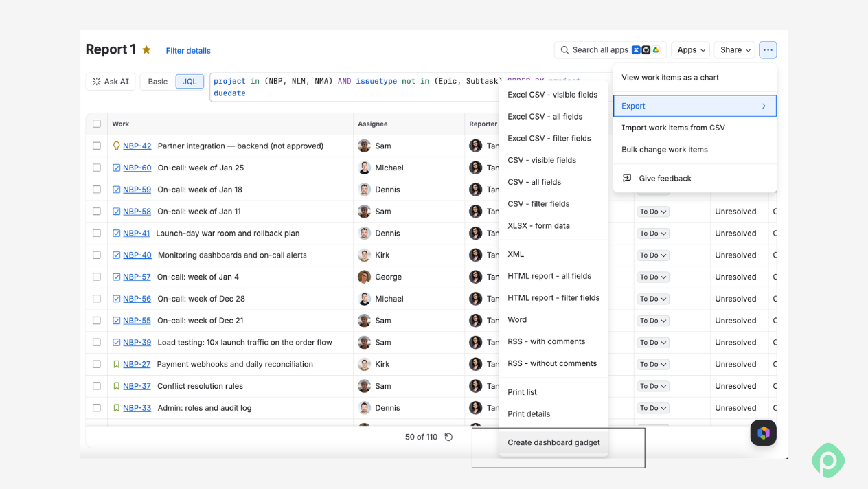Open To Do status dropdown for NBP-40
Viewport: 868px width, 489px height.
653,255
